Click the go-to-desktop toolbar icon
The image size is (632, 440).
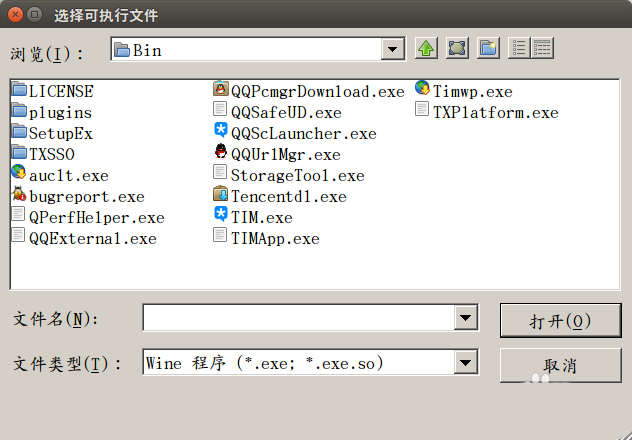[x=457, y=48]
